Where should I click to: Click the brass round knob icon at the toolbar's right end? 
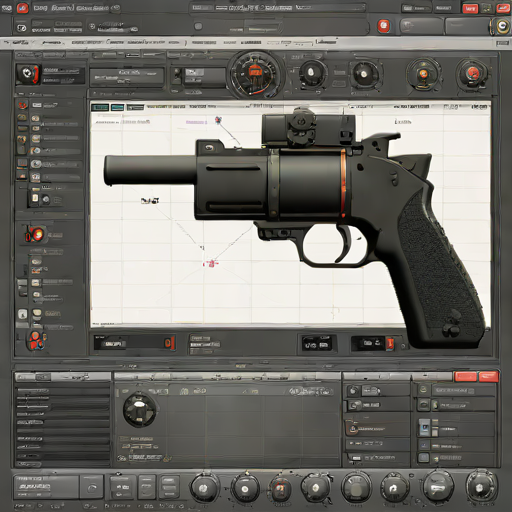(x=501, y=26)
